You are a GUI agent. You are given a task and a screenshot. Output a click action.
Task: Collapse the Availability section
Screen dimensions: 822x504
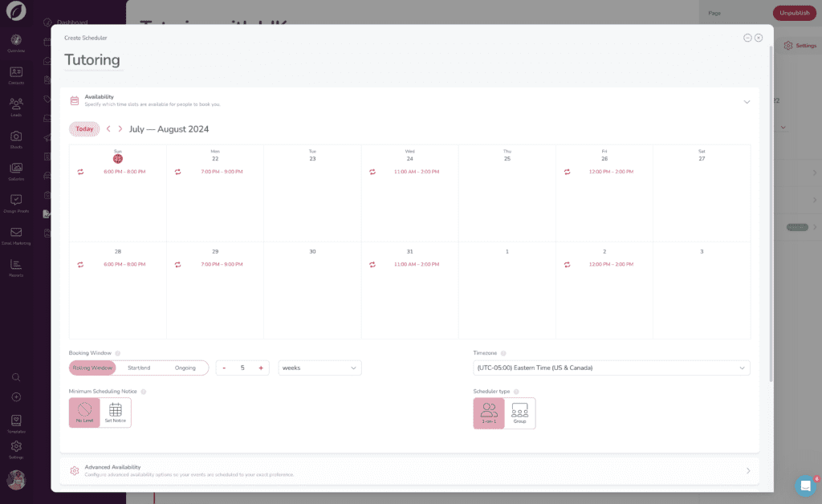[x=747, y=102]
